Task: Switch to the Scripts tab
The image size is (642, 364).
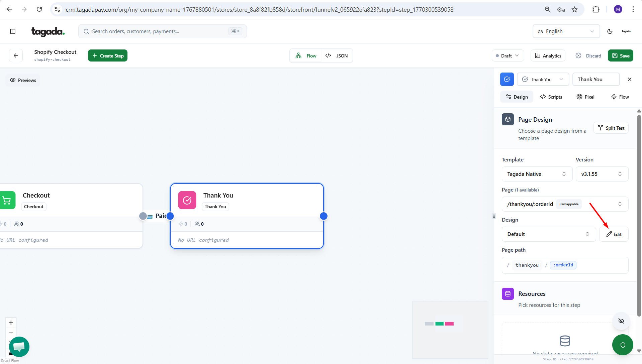Action: coord(551,97)
